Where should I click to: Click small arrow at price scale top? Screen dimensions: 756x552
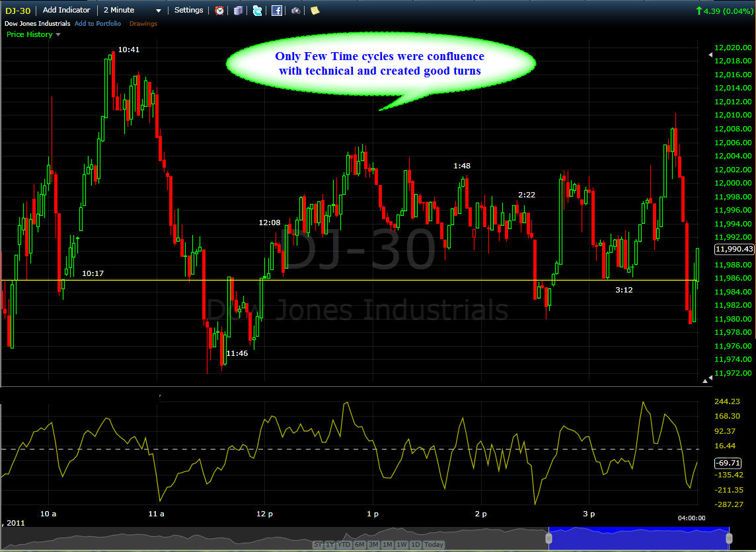click(x=710, y=55)
